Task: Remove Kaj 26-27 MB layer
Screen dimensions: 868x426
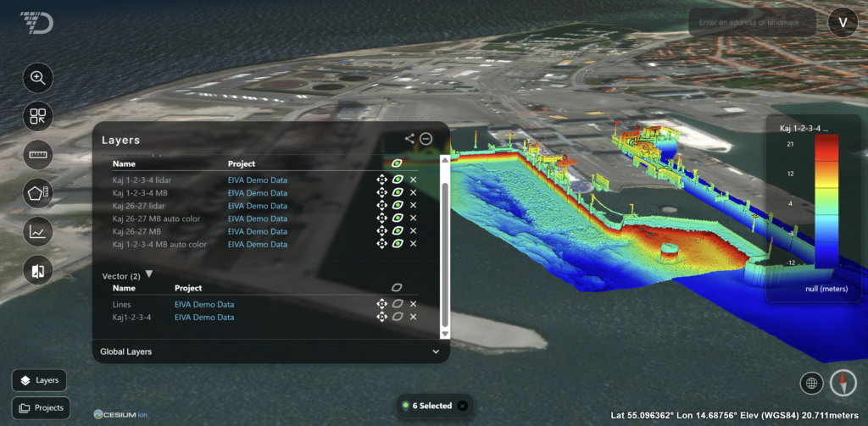Action: pos(413,230)
